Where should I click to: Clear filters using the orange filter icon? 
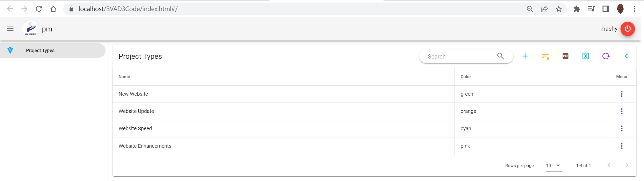click(x=545, y=56)
